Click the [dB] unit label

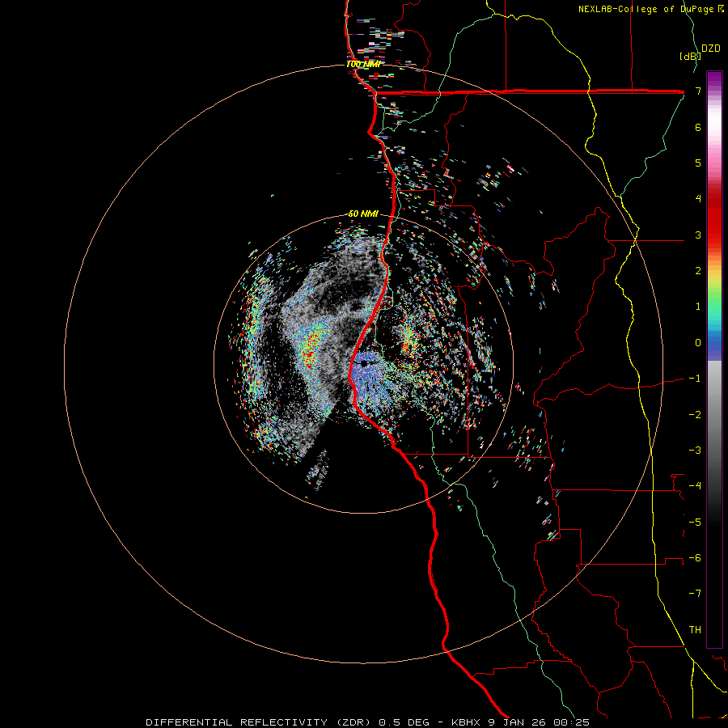(690, 56)
